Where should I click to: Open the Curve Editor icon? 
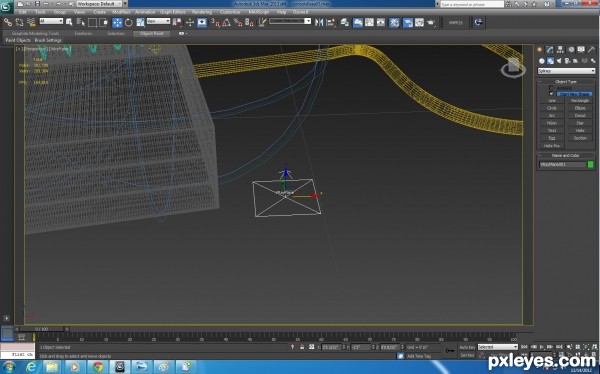[x=369, y=23]
